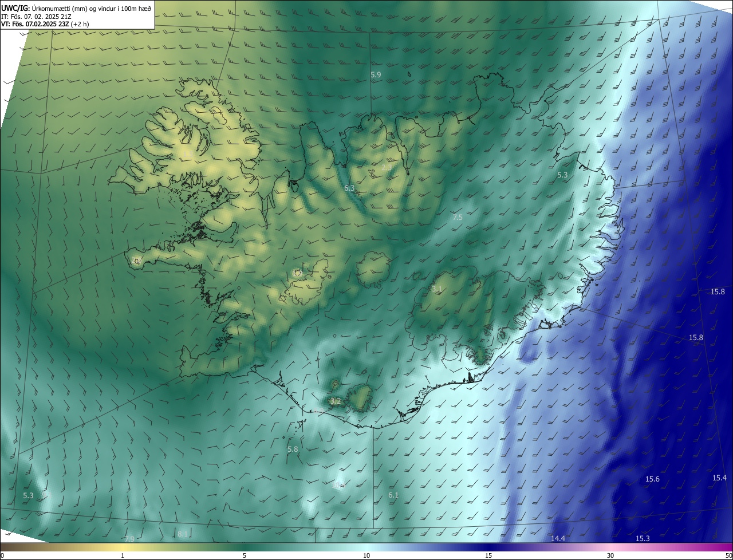Select the 'IT: Fös. 07. 02. 2025 21Z' line
The width and height of the screenshot is (733, 560).
[x=36, y=16]
